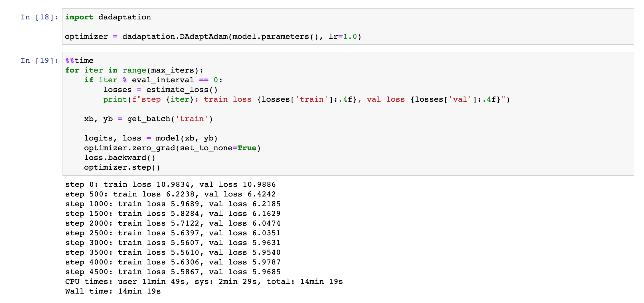Viewport: 644px width, 303px height.
Task: Click output line 'step 3000: train loss 5.5607'
Action: [173, 243]
